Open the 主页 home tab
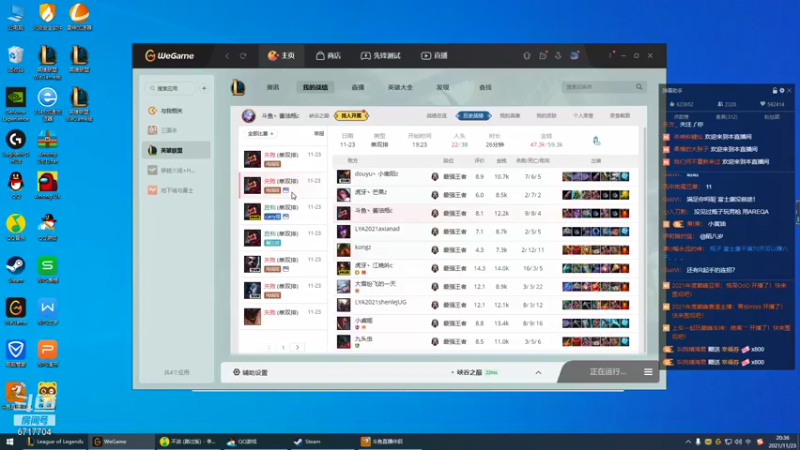800x450 pixels. [282, 56]
